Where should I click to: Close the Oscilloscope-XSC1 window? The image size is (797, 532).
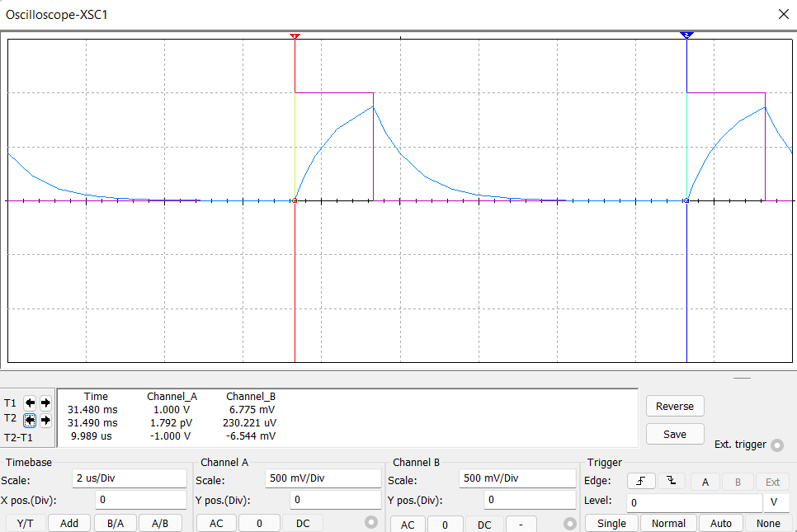[x=783, y=14]
